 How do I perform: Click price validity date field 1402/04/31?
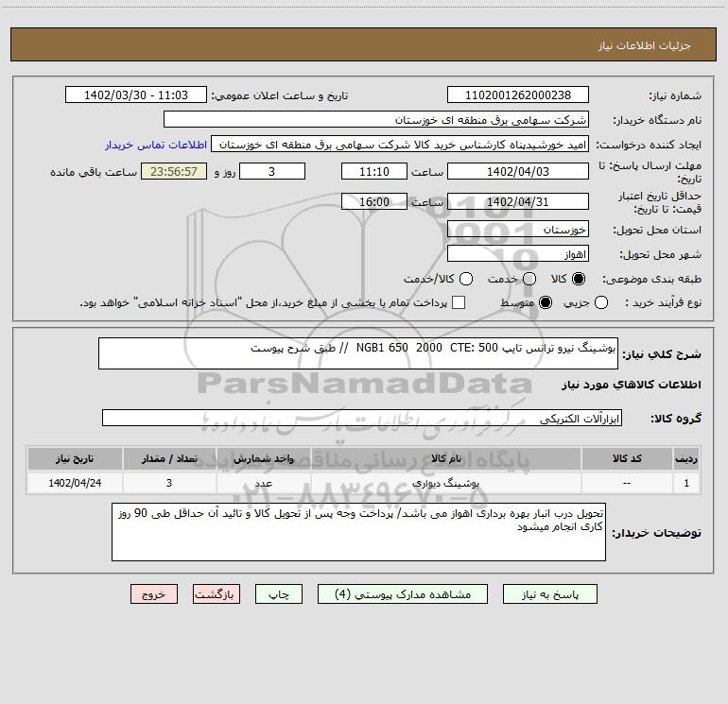(517, 201)
